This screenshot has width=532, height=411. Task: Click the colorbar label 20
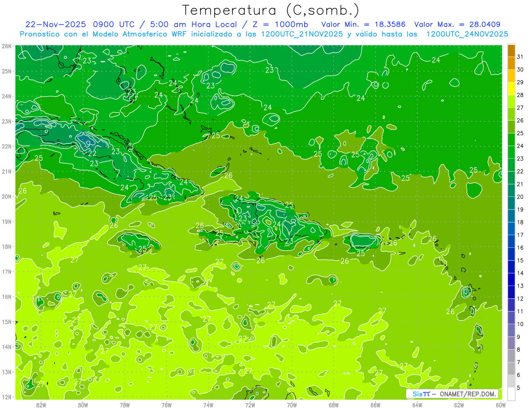(x=520, y=197)
